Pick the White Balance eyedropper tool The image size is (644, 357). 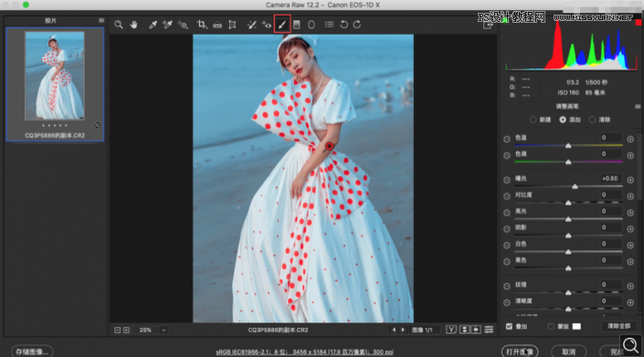point(153,25)
